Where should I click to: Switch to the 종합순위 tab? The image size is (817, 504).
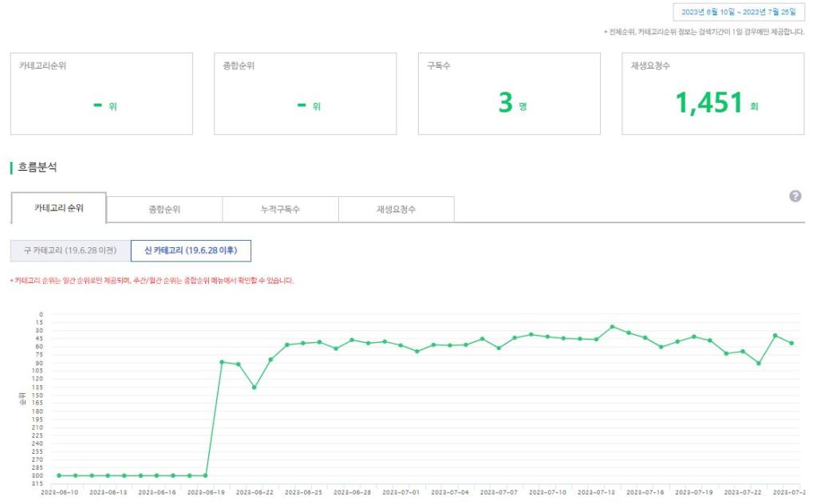coord(164,210)
